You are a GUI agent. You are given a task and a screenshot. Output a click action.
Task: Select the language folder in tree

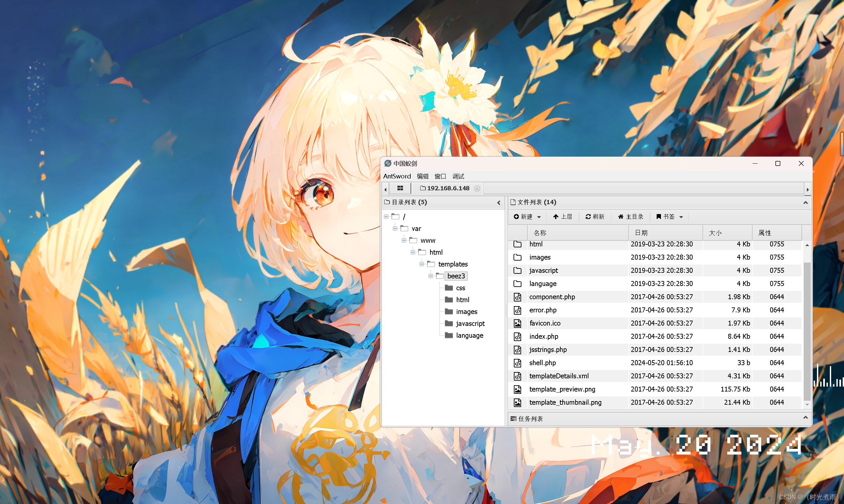pyautogui.click(x=470, y=335)
